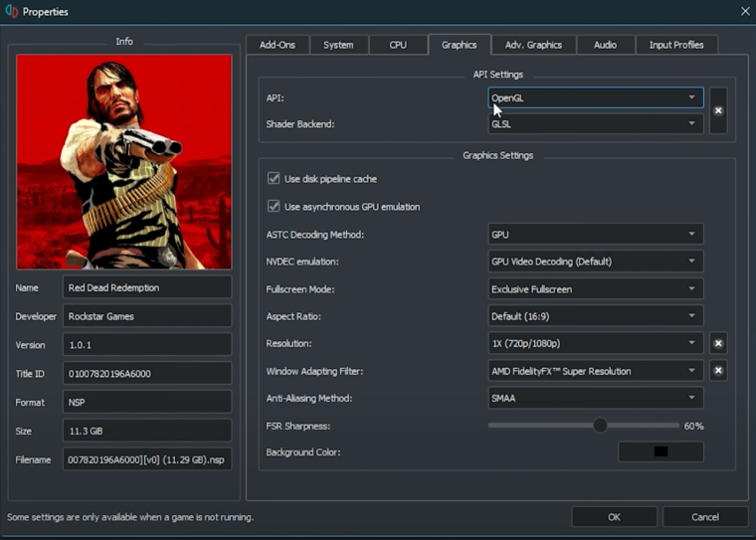Image resolution: width=756 pixels, height=540 pixels.
Task: Click the Title ID field
Action: coord(147,374)
